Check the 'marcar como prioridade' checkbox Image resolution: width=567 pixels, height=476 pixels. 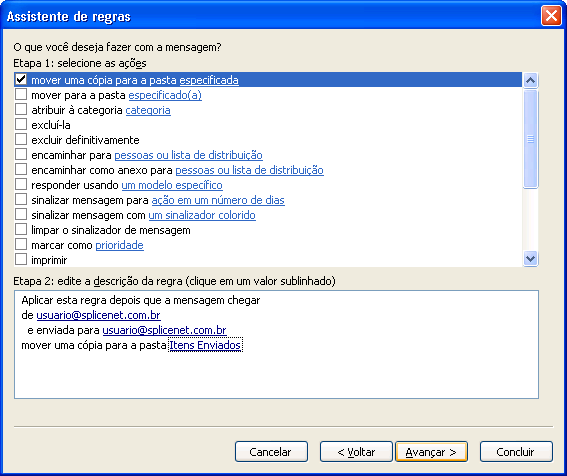pos(21,245)
